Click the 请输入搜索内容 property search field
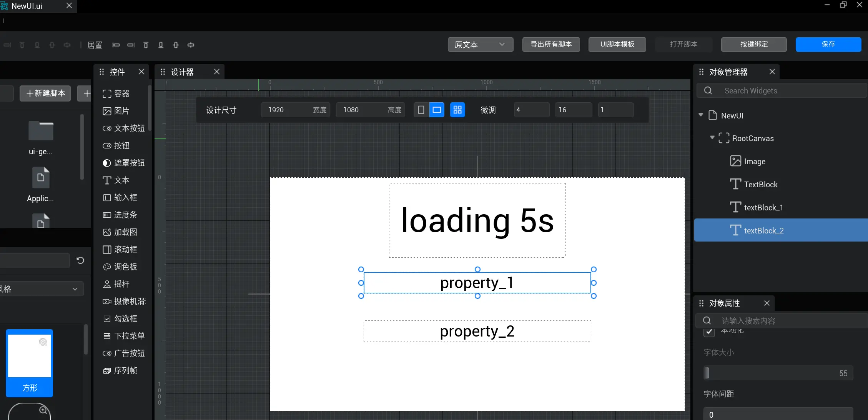 point(782,321)
